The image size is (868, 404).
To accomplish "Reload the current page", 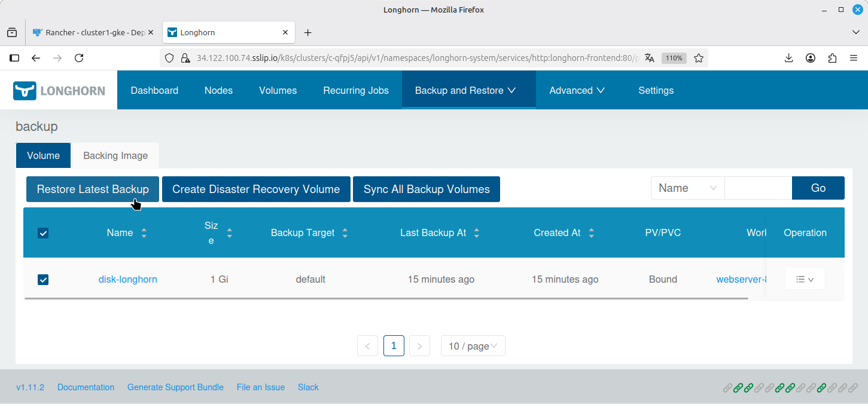I will coord(79,58).
